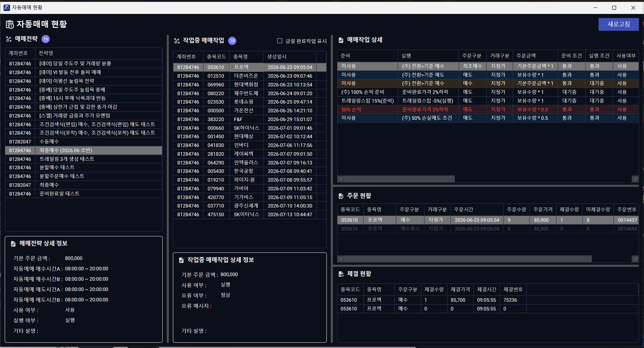Select order row with number 0014437

tap(488, 220)
